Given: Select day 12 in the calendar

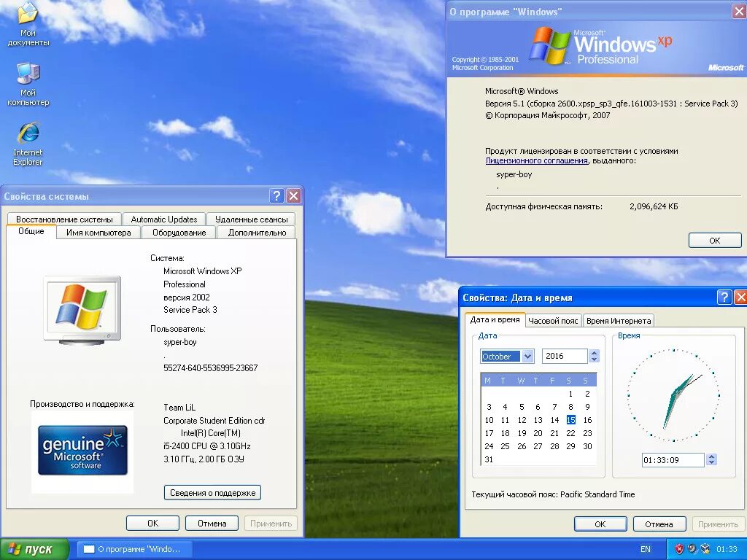Looking at the screenshot, I should click(x=522, y=420).
